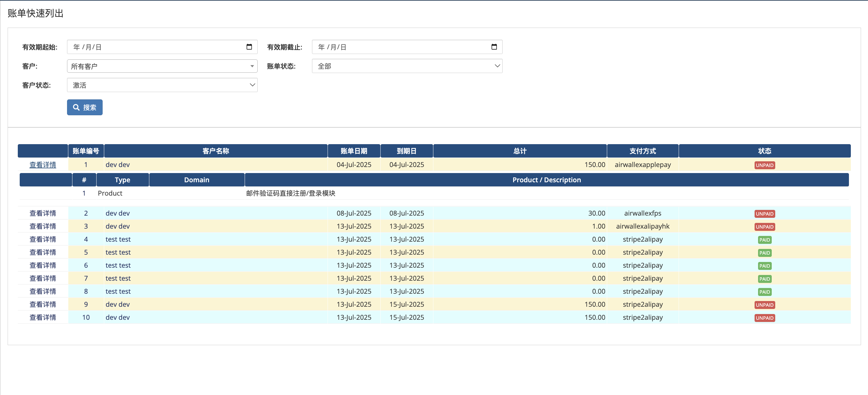
Task: Open the 客户 所有客户 dropdown
Action: coord(162,66)
